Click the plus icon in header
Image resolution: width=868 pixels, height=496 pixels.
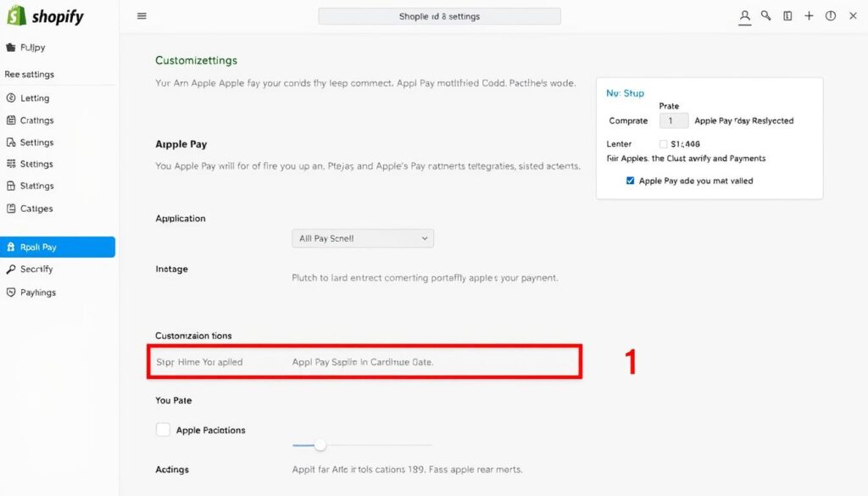click(809, 16)
